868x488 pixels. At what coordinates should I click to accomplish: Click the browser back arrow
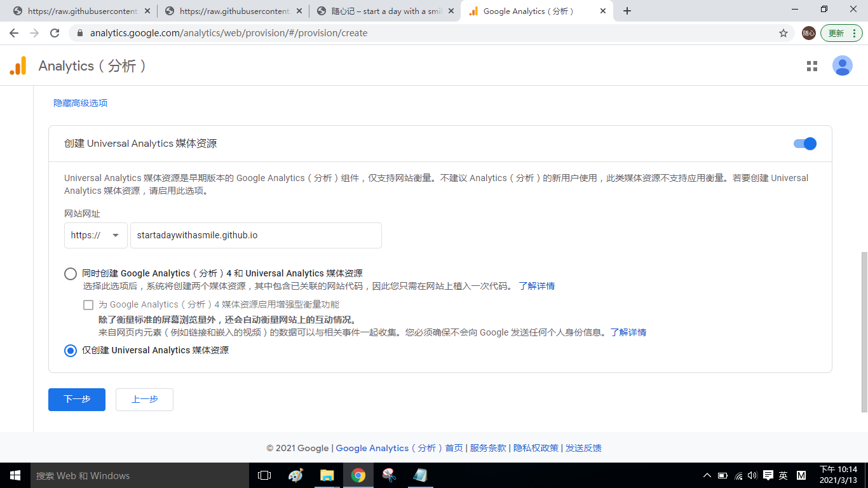point(14,33)
